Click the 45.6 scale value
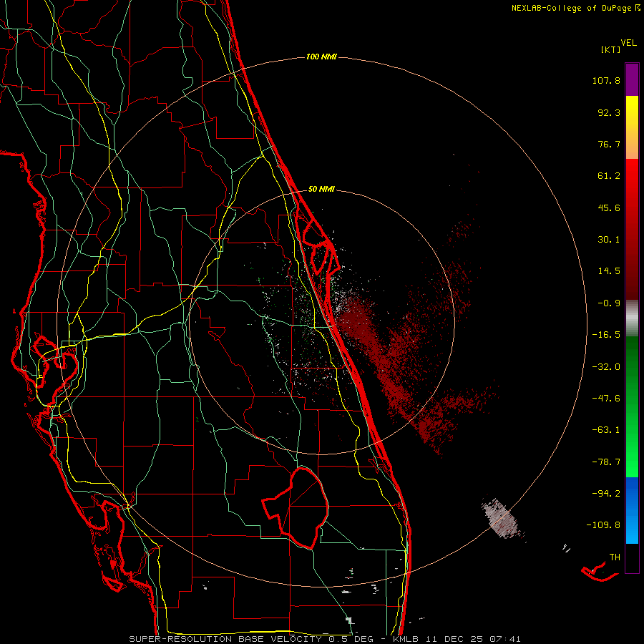 [609, 208]
